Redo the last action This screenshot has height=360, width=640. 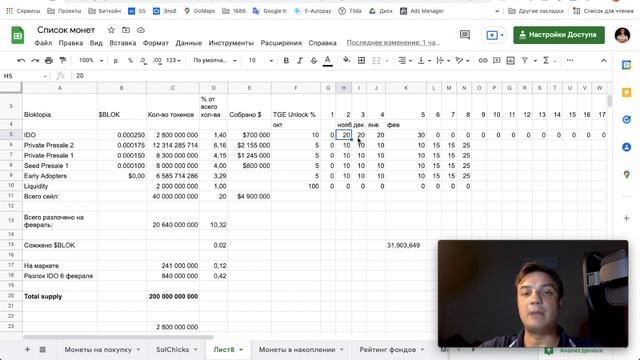pyautogui.click(x=35, y=60)
